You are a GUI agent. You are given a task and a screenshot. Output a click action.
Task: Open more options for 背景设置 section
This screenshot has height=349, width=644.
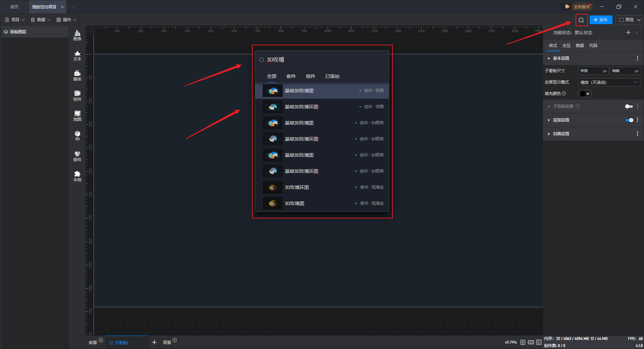637,120
